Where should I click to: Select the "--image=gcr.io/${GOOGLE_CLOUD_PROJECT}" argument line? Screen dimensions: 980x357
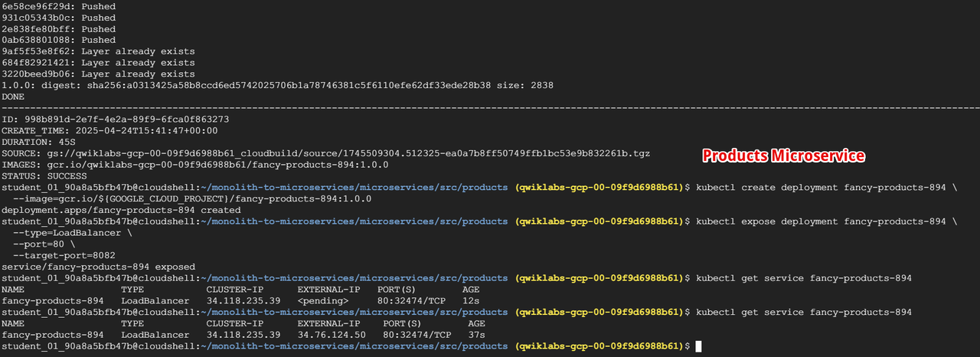tap(193, 198)
